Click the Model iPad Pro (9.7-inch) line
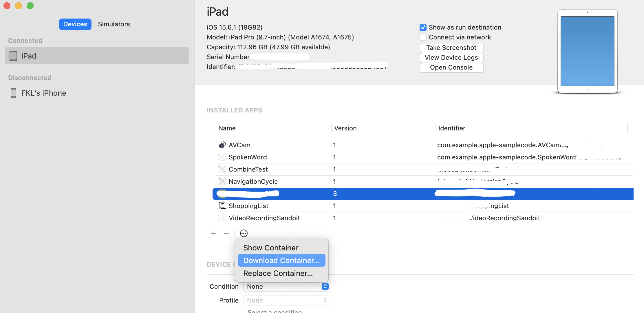 280,37
